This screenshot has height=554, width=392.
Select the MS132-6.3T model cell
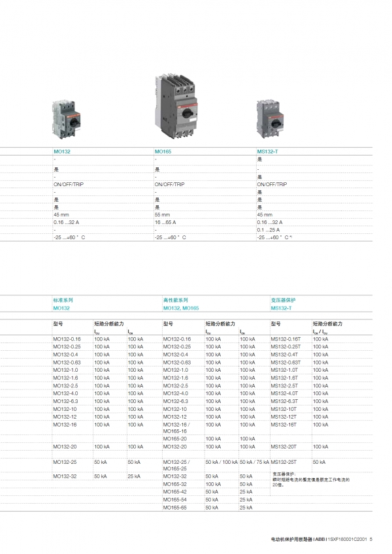[x=284, y=401]
